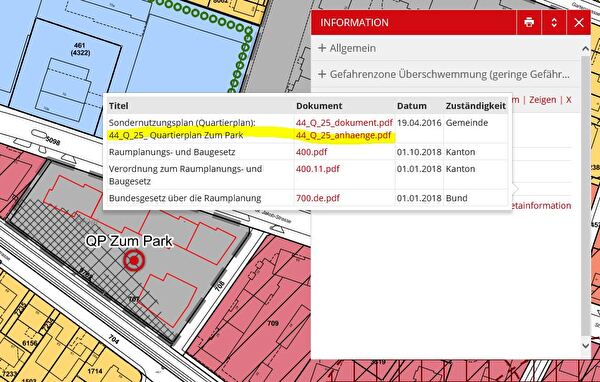Select the date 19.04.2016

coord(419,122)
